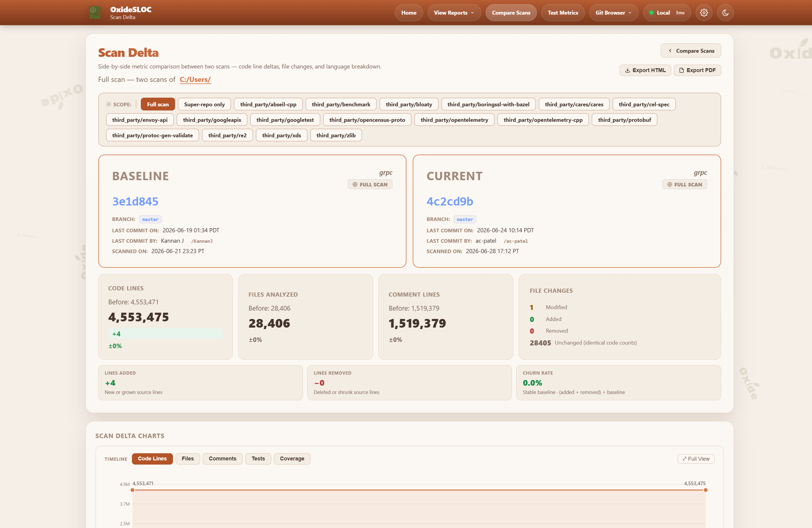Viewport: 812px width, 528px height.
Task: Click the Baseline FULL SCAN badge
Action: tap(370, 185)
